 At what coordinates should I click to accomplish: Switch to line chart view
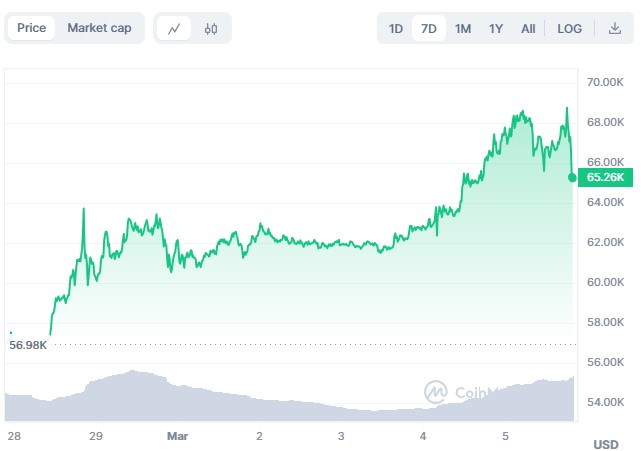[174, 28]
